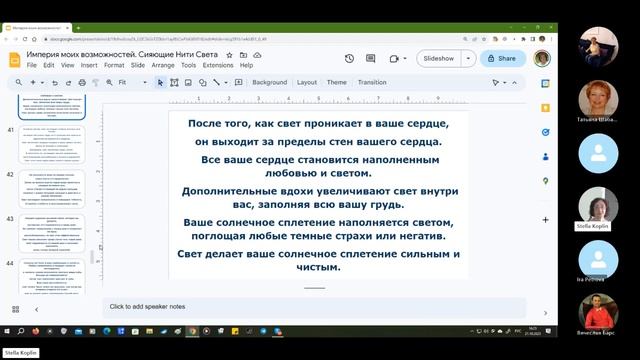Open the Extensions menu

(x=218, y=65)
